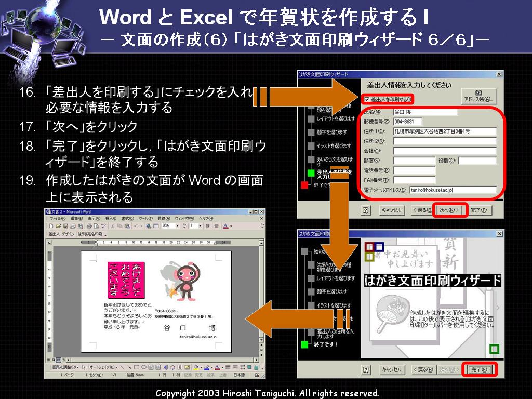Click デザイン button on postcard toolbar
This screenshot has width=532, height=399.
[69, 234]
